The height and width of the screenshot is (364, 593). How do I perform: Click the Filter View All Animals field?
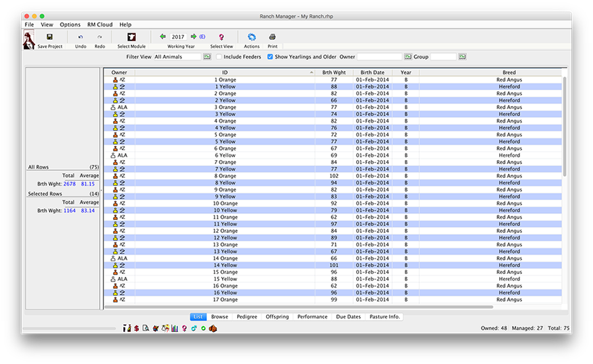177,57
